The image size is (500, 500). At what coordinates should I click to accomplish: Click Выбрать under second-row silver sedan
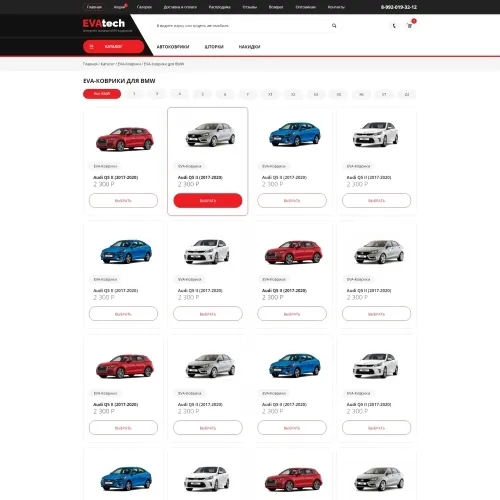[x=377, y=314]
